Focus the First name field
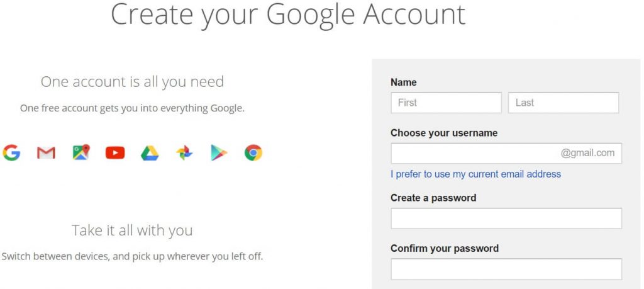The height and width of the screenshot is (289, 644). [x=446, y=103]
